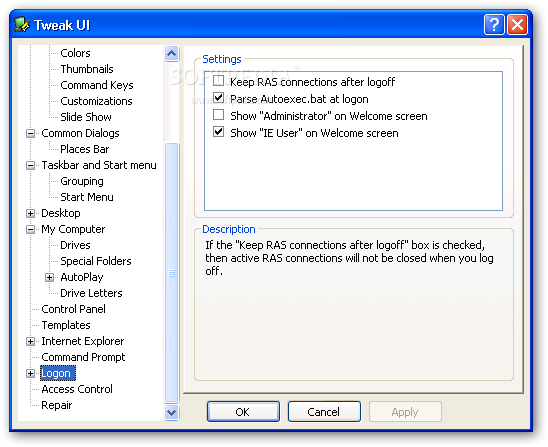The image size is (548, 447).
Task: Select the Common Dialogs item
Action: (80, 133)
